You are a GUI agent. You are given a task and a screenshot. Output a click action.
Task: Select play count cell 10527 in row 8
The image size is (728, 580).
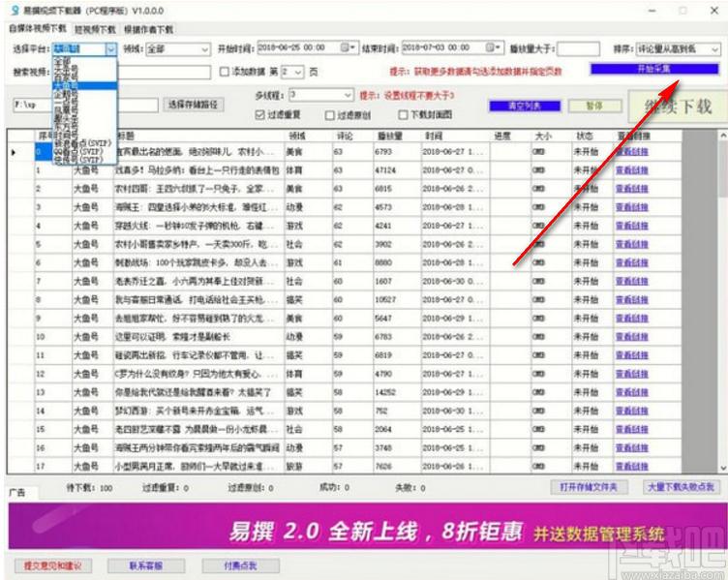(397, 300)
